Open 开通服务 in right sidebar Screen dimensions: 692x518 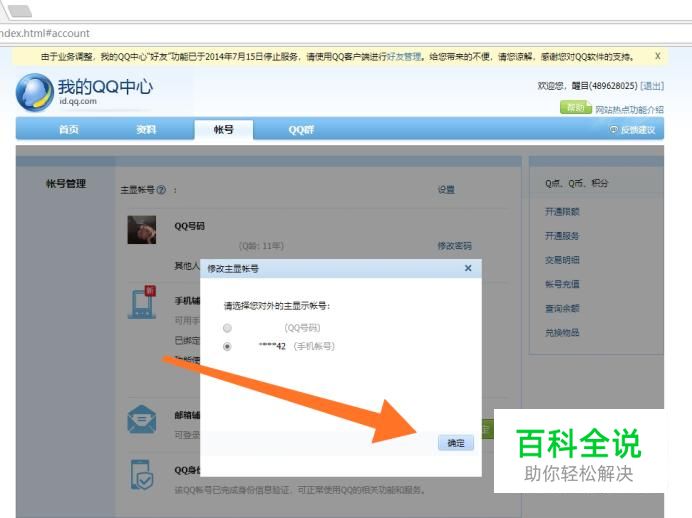click(x=562, y=236)
